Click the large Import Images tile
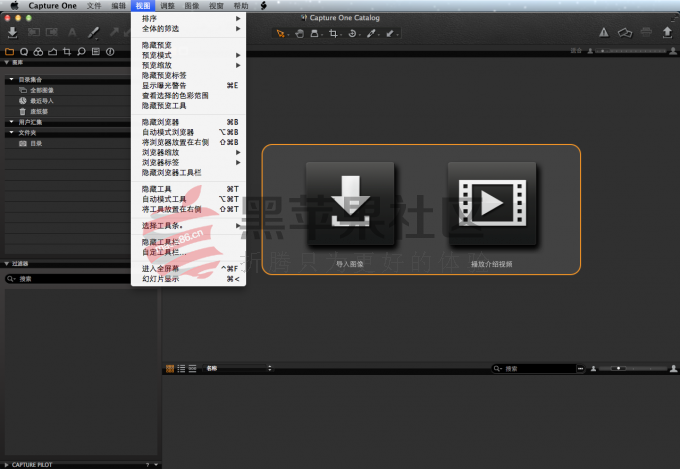The height and width of the screenshot is (469, 680). tap(350, 203)
